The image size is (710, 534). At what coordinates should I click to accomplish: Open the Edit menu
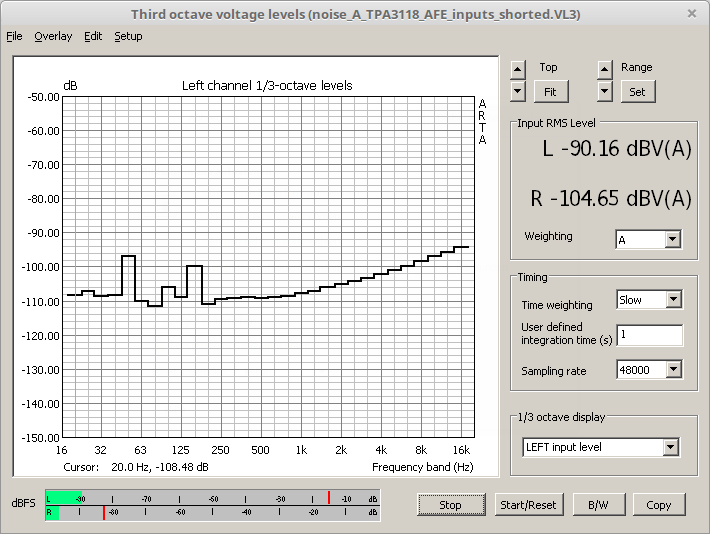point(93,36)
